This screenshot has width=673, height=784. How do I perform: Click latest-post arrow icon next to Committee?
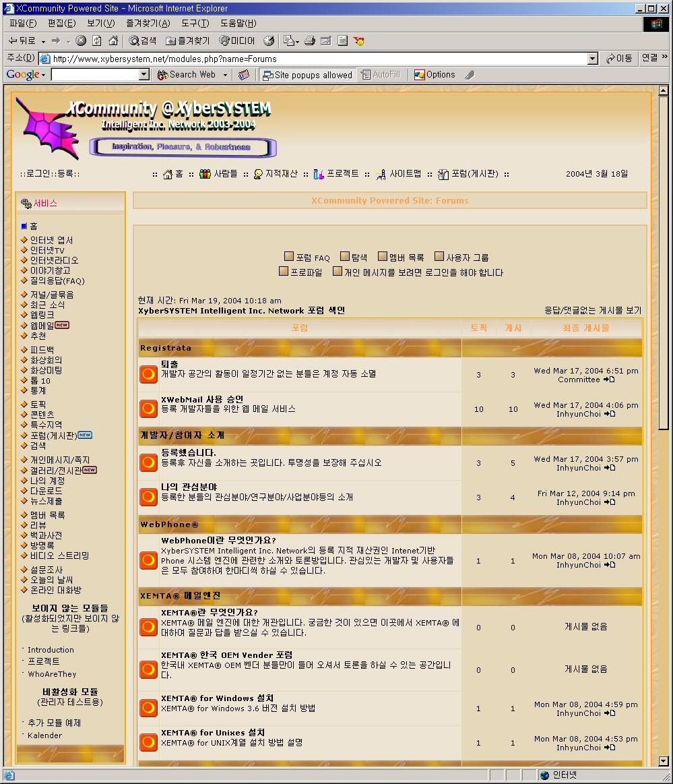pos(609,380)
